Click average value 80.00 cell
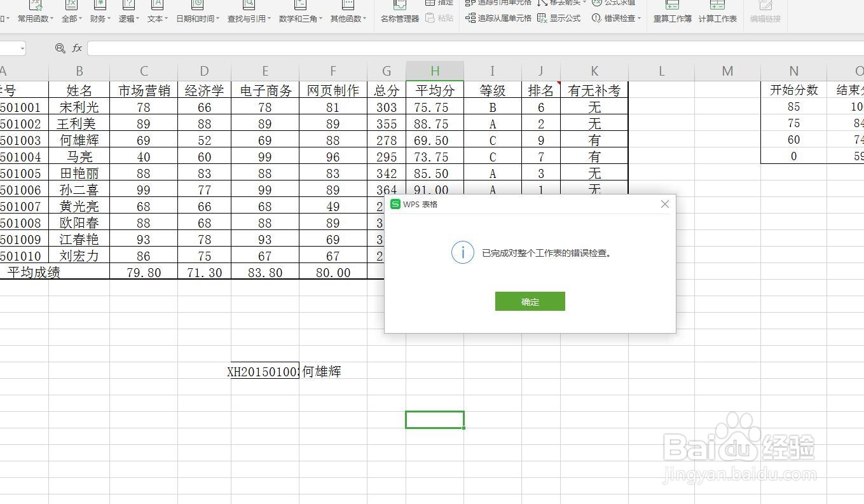Image resolution: width=864 pixels, height=504 pixels. [x=333, y=273]
